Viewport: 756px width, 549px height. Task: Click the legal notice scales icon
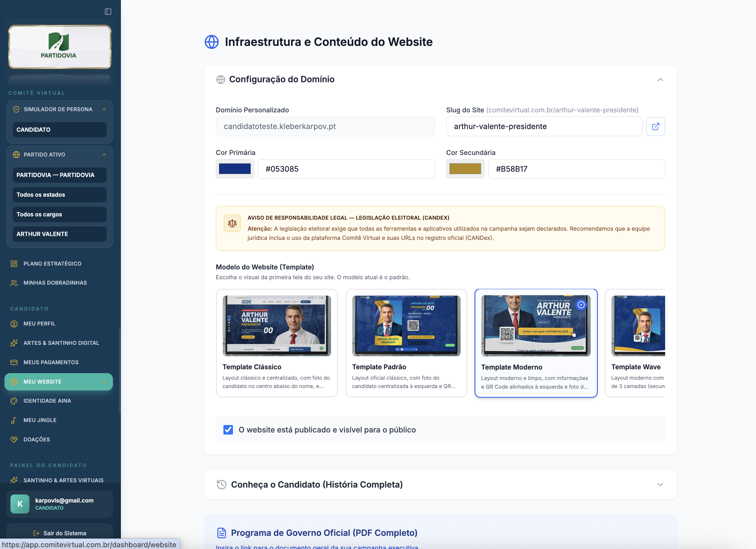pyautogui.click(x=232, y=223)
